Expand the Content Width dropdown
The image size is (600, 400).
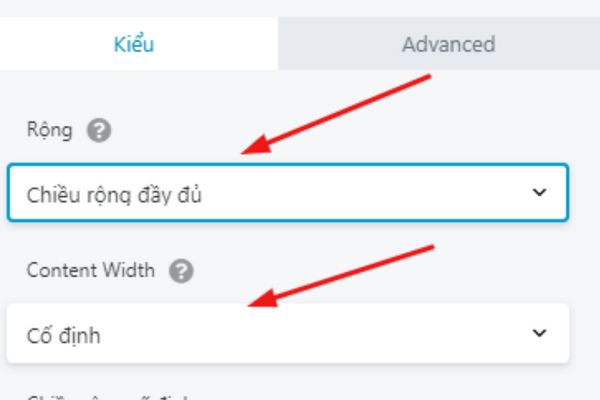[x=288, y=334]
